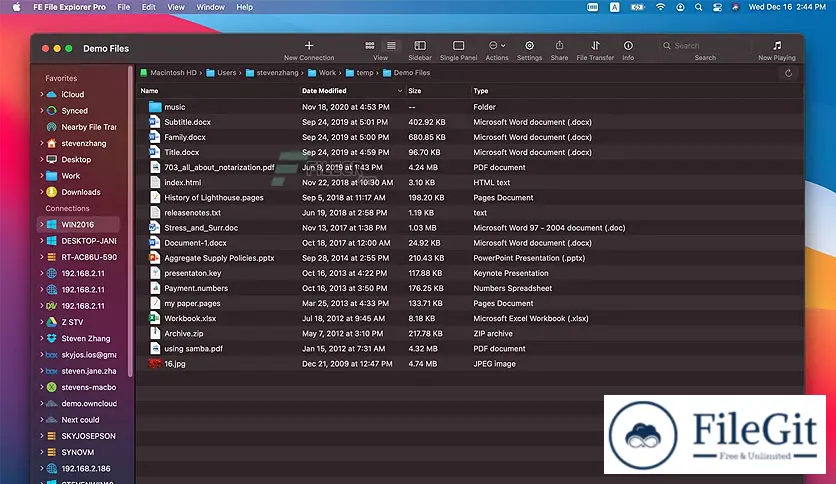Open the New Connection plus icon

tap(309, 46)
